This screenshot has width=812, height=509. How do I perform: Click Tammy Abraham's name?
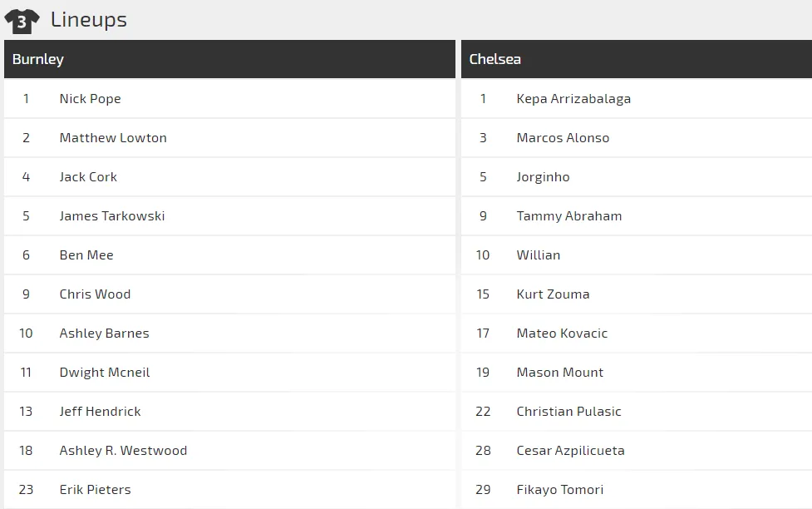click(x=568, y=215)
